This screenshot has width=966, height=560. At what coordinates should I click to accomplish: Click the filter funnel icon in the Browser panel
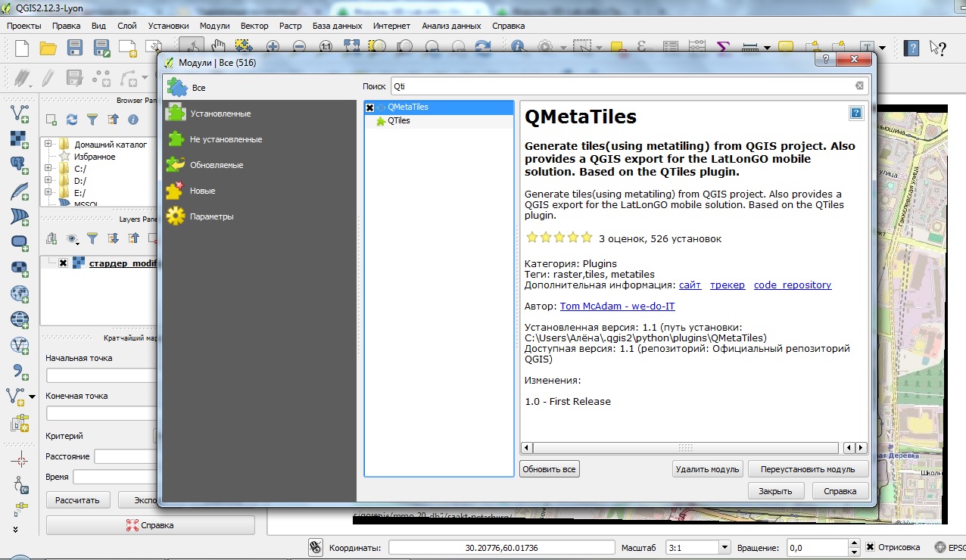92,120
